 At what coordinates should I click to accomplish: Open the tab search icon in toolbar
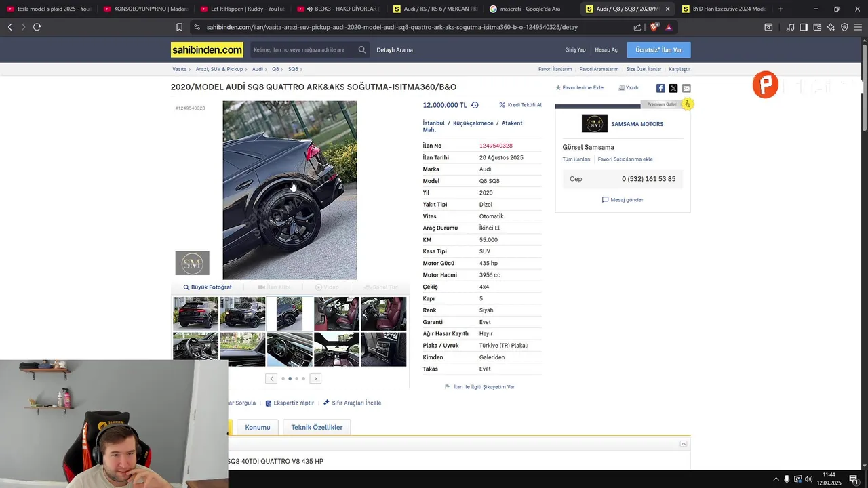point(768,27)
